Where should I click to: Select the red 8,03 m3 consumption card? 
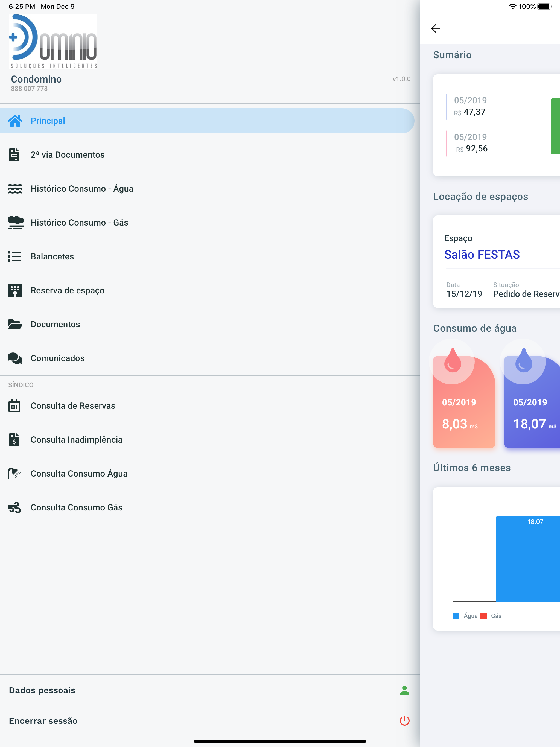click(464, 402)
